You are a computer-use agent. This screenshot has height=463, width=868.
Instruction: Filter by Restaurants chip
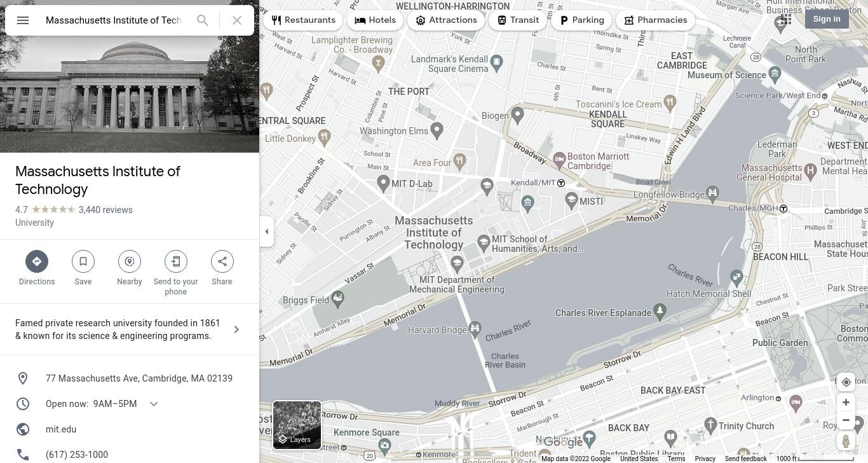[x=303, y=20]
